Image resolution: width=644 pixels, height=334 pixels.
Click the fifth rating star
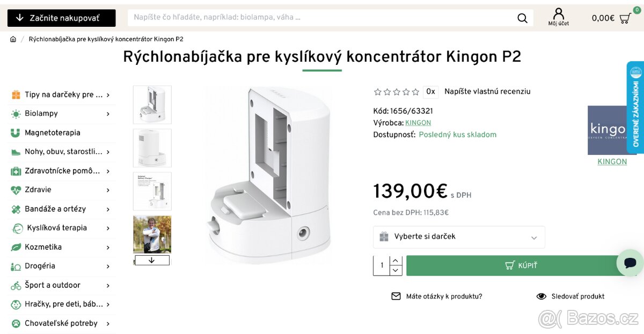(x=414, y=92)
